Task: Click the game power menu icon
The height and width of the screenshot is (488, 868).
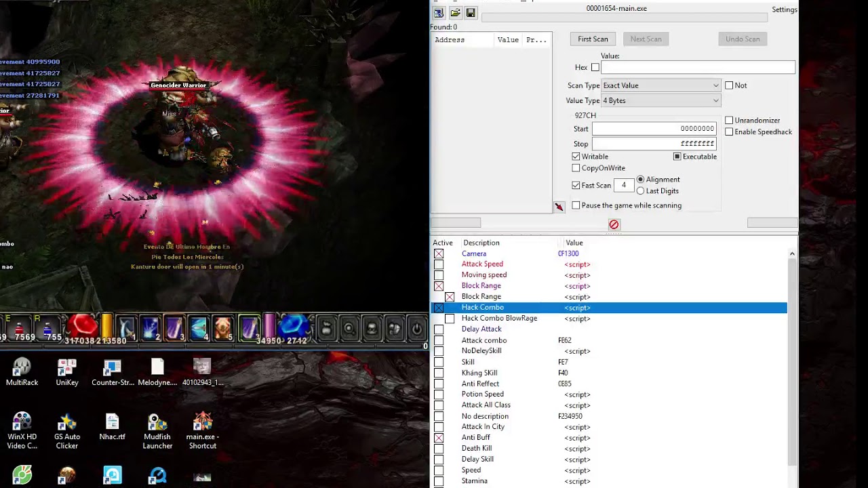Action: pos(416,329)
